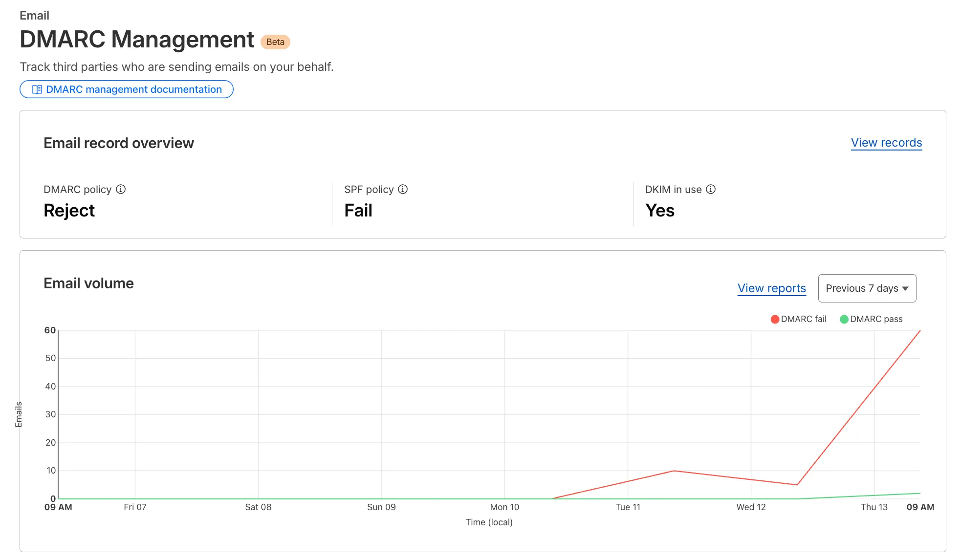Toggle the DMARC pass series in the legend
This screenshot has height=560, width=961.
pos(873,319)
